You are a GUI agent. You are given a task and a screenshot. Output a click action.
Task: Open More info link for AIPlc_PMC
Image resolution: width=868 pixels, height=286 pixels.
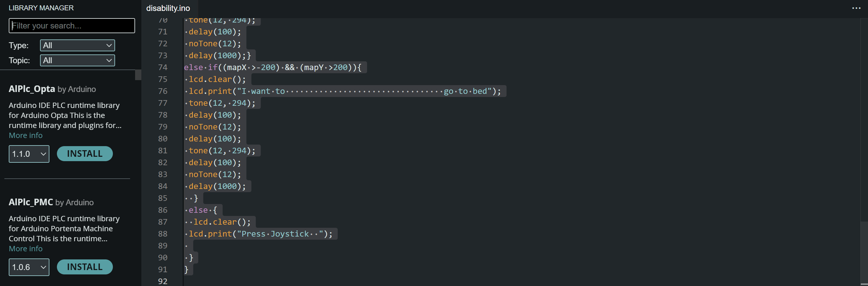tap(26, 249)
